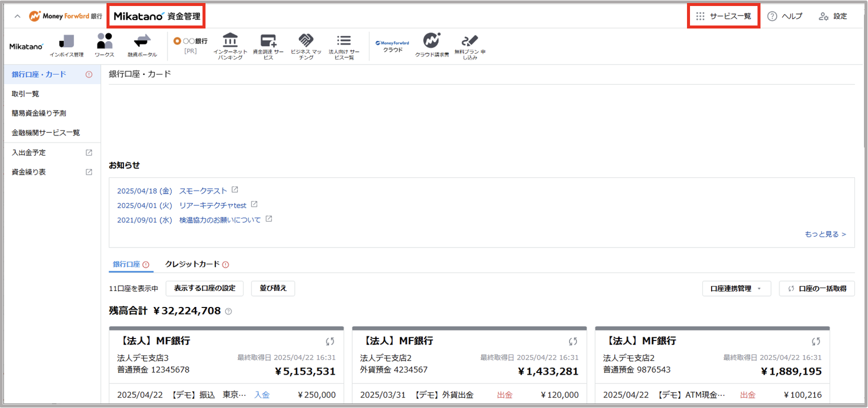Click the 資金調達サービス card icon
The height and width of the screenshot is (408, 868).
(x=268, y=40)
